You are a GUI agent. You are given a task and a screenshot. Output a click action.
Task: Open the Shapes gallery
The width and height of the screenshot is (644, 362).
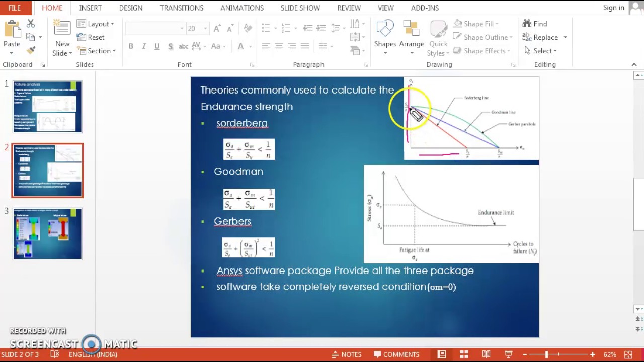point(385,38)
